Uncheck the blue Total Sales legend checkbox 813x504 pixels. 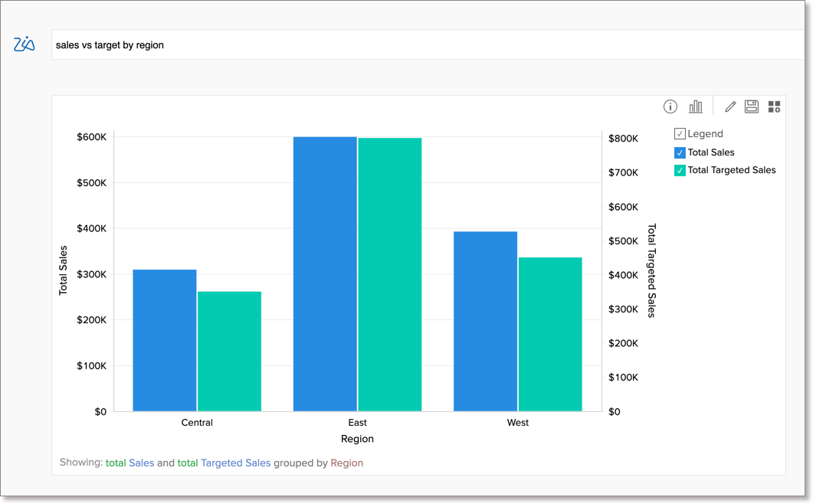[680, 152]
